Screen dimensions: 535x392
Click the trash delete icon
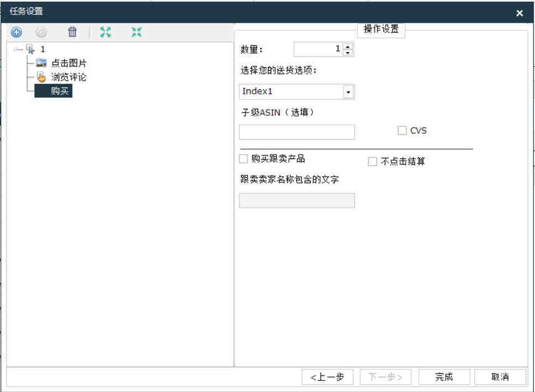point(72,32)
